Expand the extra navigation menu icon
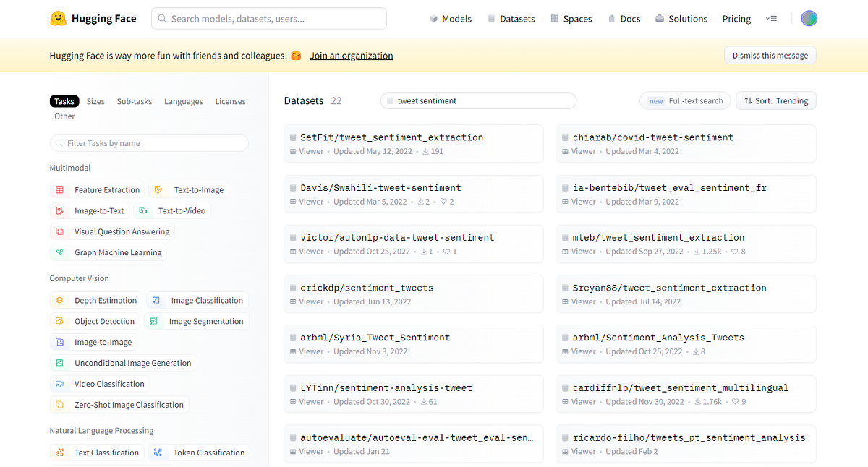 point(771,19)
